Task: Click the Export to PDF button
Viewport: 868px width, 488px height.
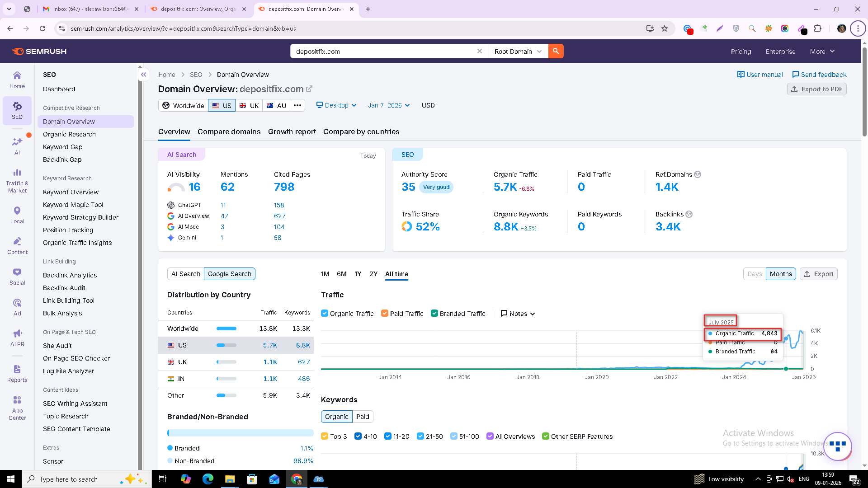Action: pyautogui.click(x=816, y=89)
